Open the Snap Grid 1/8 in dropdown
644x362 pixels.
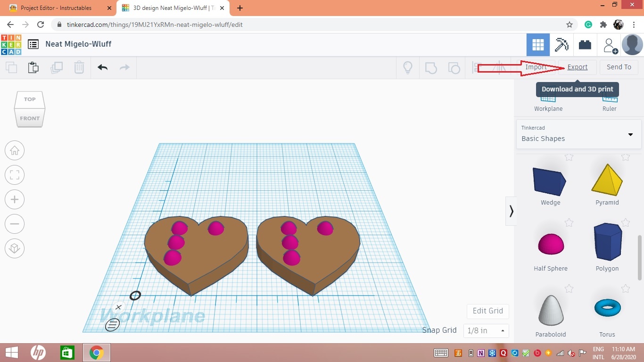[x=486, y=330]
